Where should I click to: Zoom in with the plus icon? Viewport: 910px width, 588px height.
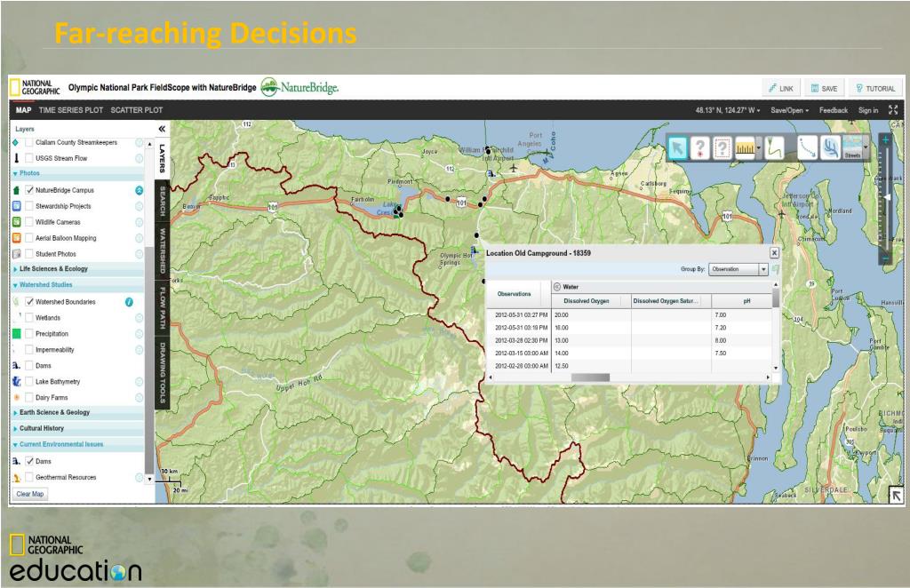coord(886,140)
